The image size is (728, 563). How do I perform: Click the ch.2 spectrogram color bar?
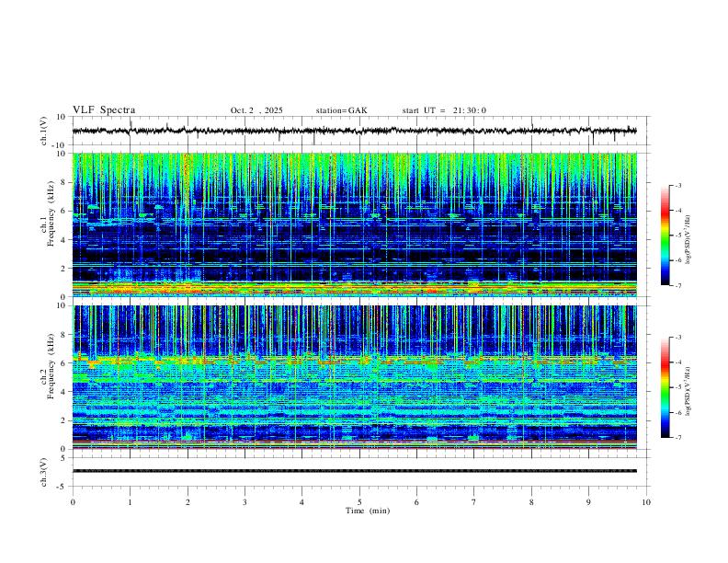665,387
